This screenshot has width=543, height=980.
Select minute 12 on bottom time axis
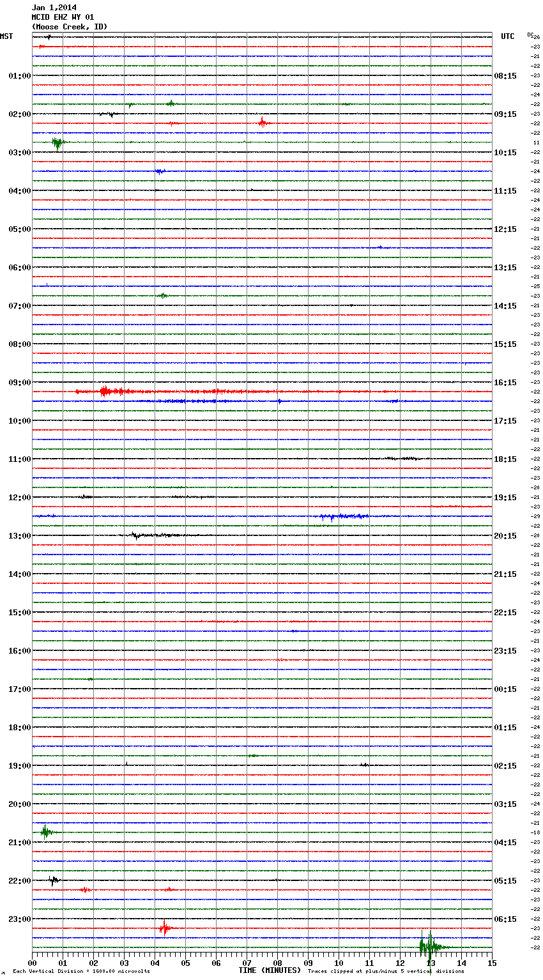tap(401, 963)
